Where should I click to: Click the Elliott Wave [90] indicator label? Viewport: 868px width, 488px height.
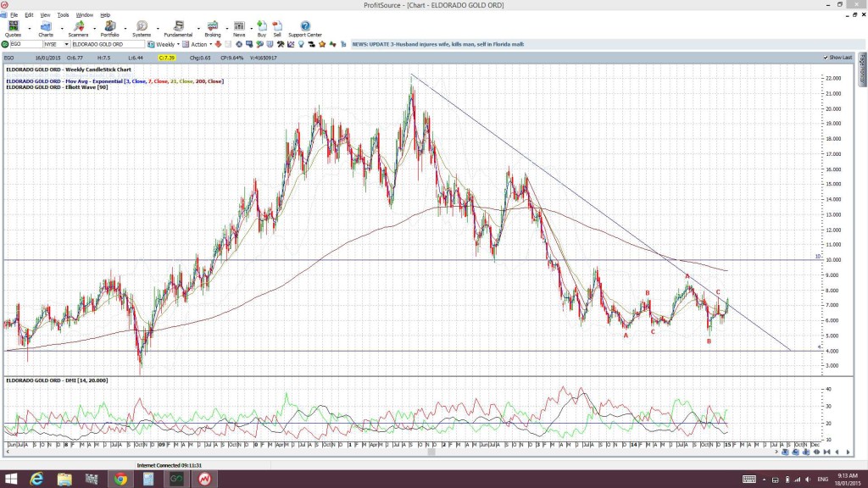point(57,87)
